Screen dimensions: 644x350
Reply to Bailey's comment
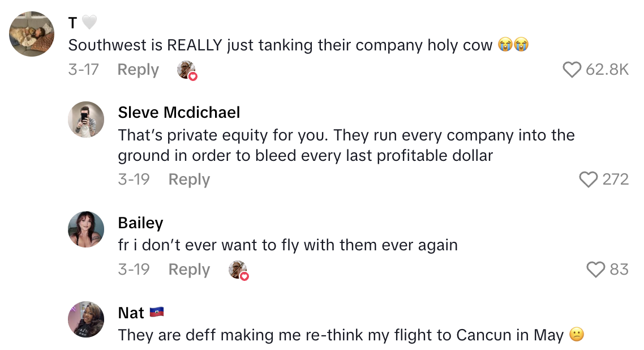point(189,270)
